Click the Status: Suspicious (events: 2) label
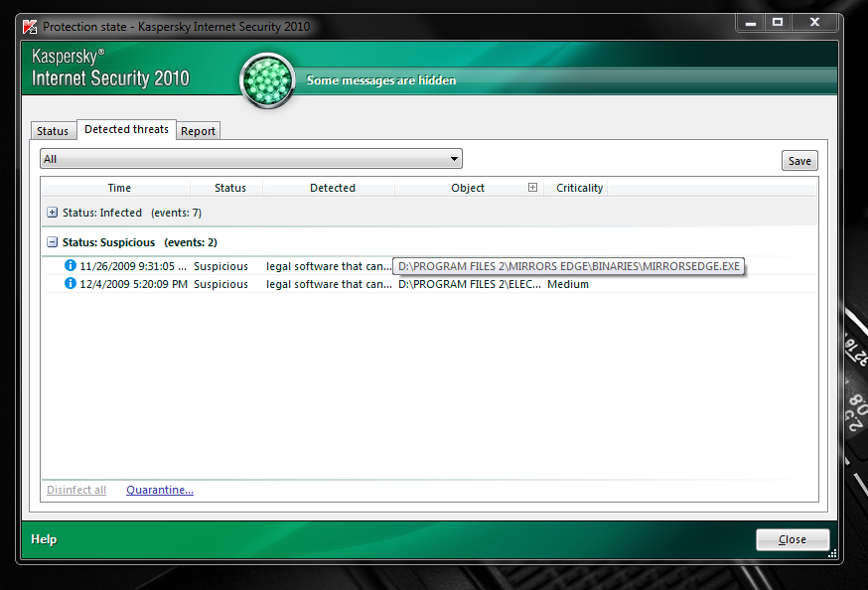 139,242
